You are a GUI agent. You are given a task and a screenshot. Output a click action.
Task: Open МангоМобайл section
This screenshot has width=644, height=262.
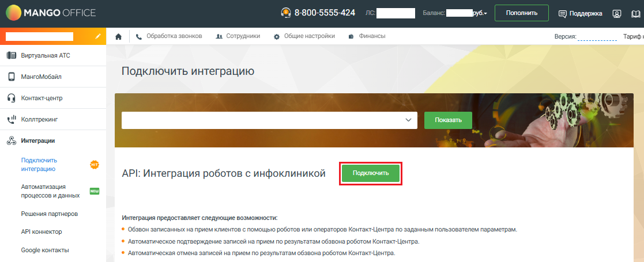(x=53, y=77)
